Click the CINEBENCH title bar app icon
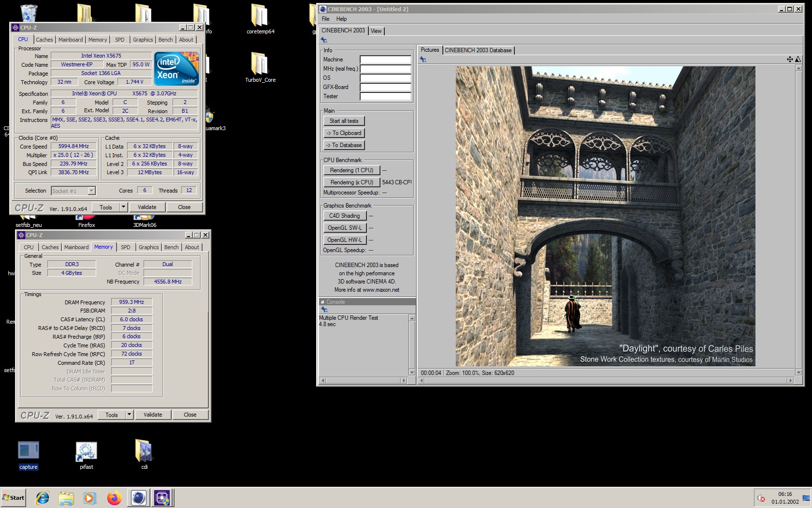This screenshot has height=508, width=812. pos(323,9)
